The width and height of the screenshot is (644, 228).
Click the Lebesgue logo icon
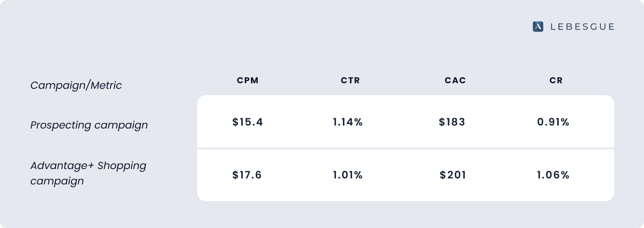(x=538, y=26)
